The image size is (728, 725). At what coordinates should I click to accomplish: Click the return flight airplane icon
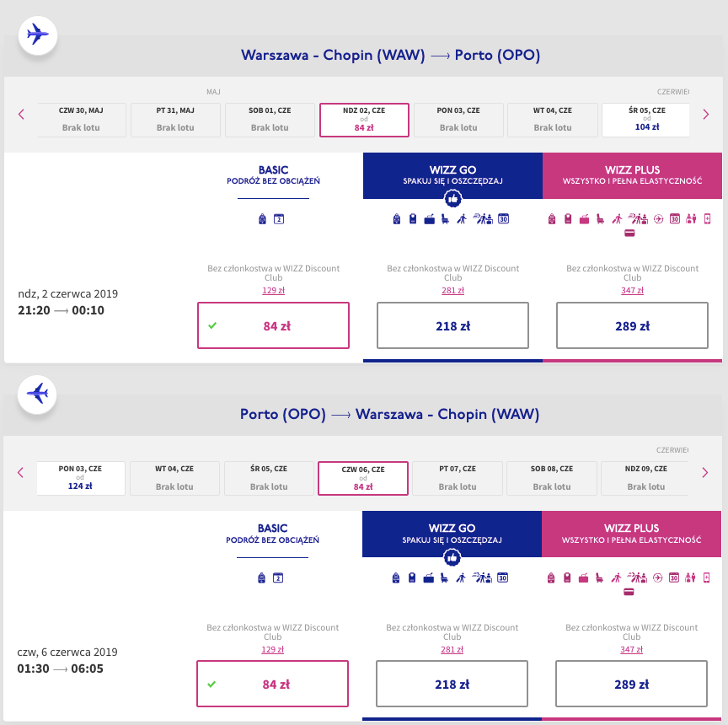pyautogui.click(x=37, y=394)
